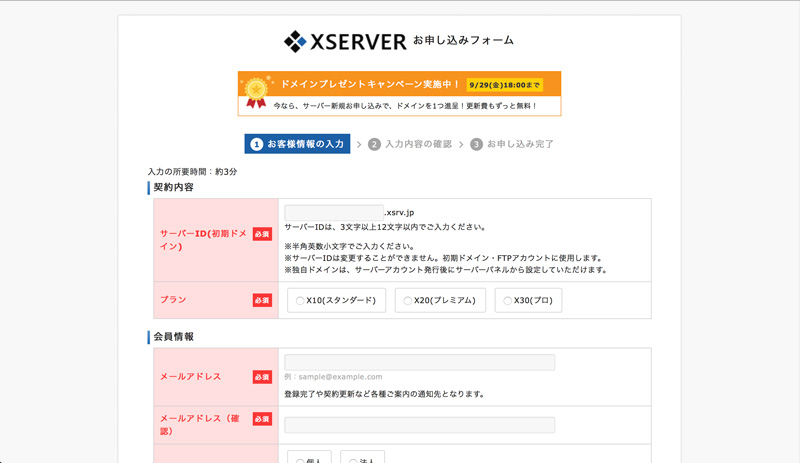800x463 pixels.
Task: Focus the server ID input field
Action: tap(334, 212)
